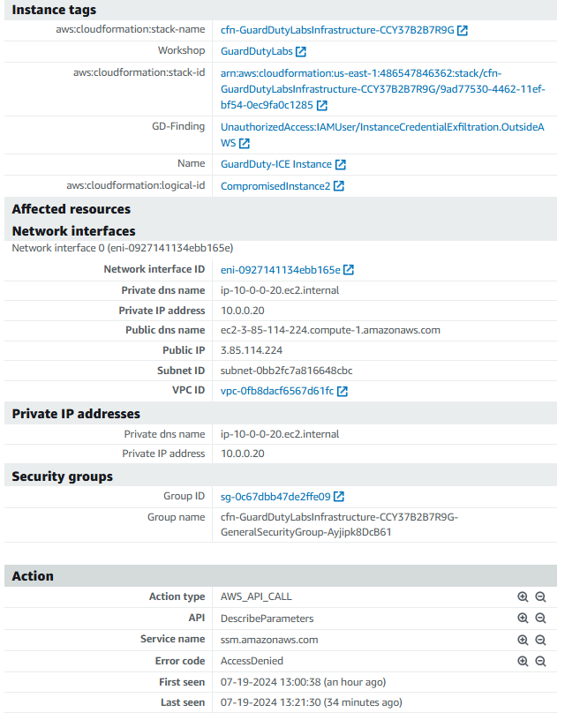
Task: Filter out ssm.amazonaws.com service name
Action: tap(541, 640)
